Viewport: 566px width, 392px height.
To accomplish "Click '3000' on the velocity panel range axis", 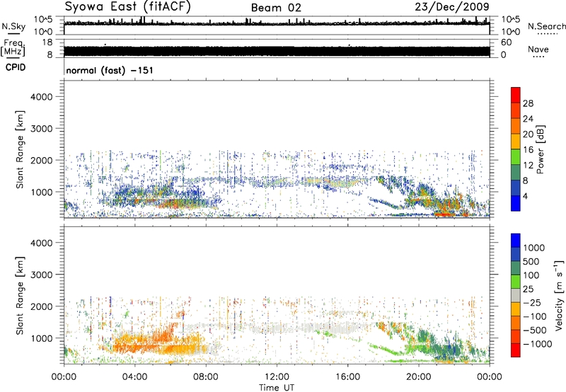I will (x=42, y=275).
